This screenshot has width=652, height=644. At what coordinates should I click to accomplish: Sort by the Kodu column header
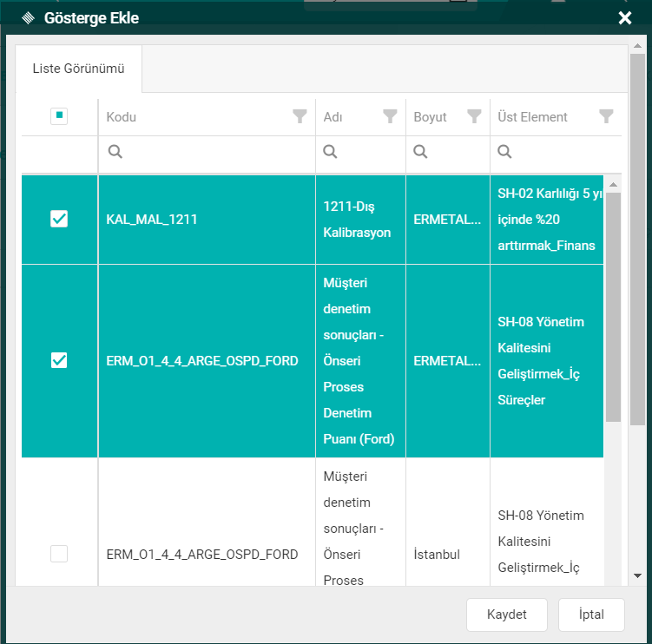click(x=122, y=117)
